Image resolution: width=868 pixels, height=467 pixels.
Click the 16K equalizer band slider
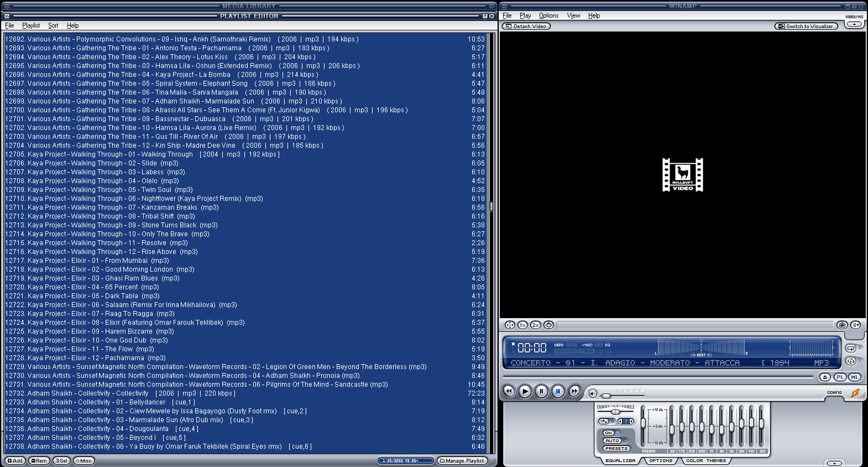(x=761, y=424)
